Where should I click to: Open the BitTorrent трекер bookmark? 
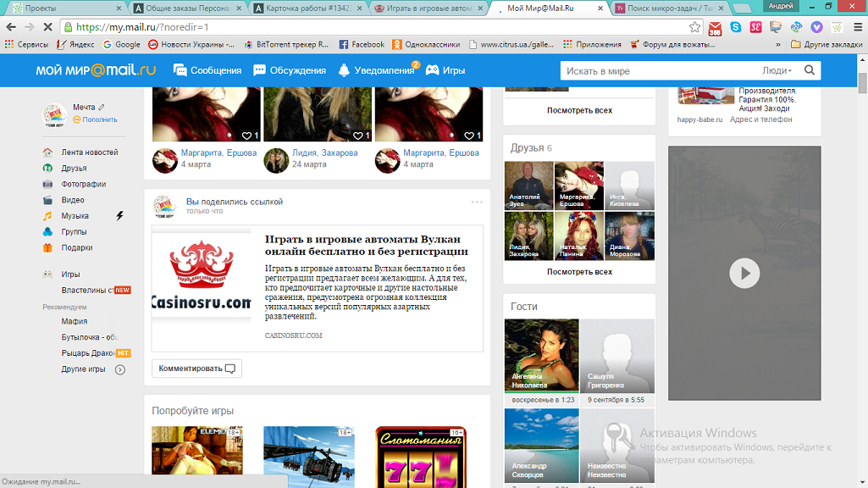tap(286, 44)
